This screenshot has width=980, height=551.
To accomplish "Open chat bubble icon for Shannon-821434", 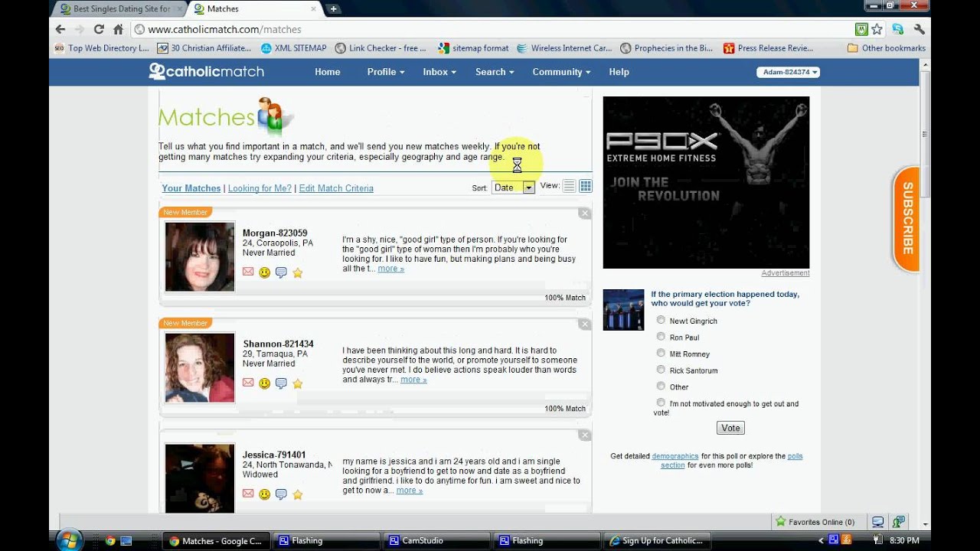I will 281,383.
